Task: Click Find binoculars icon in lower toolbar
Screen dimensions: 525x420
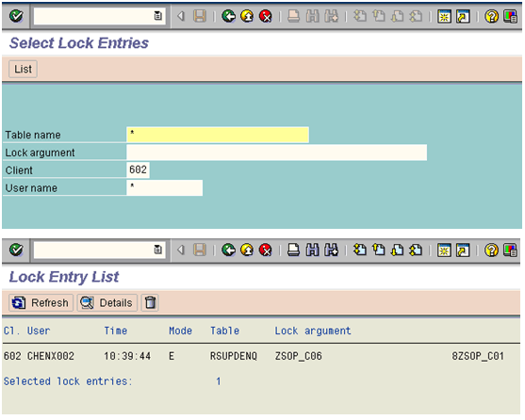Action: [x=312, y=250]
